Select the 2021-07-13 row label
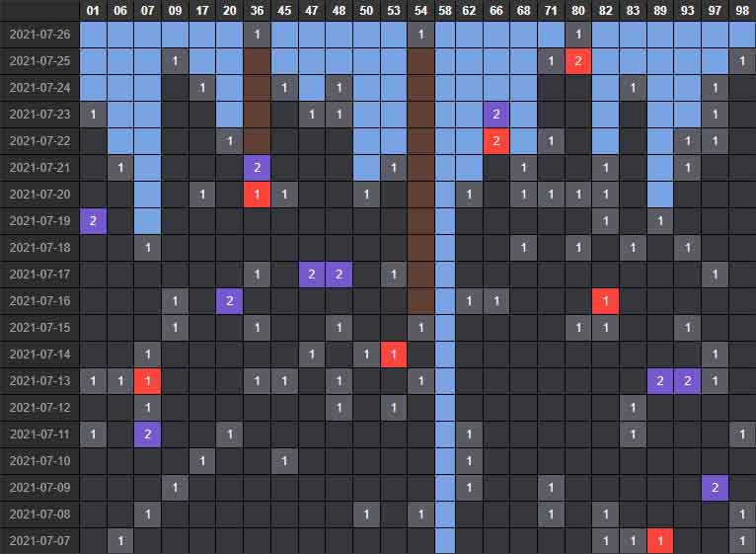 coord(39,380)
